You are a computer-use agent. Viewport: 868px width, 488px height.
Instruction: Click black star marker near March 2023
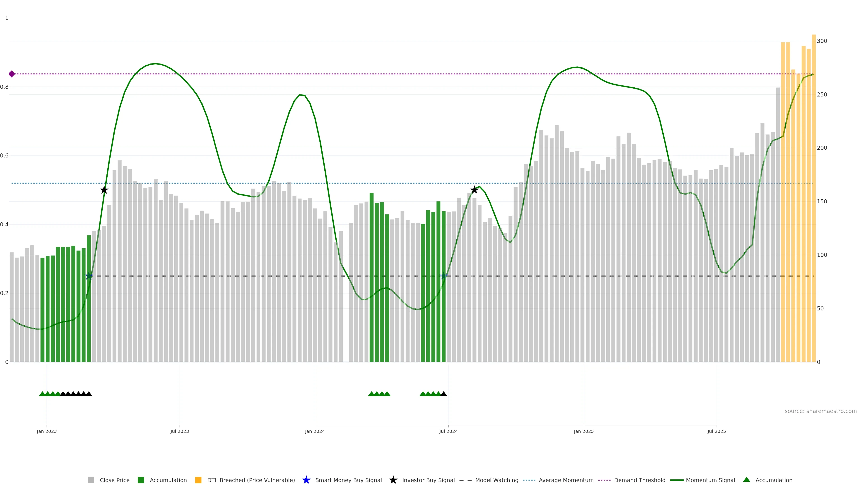pos(104,190)
